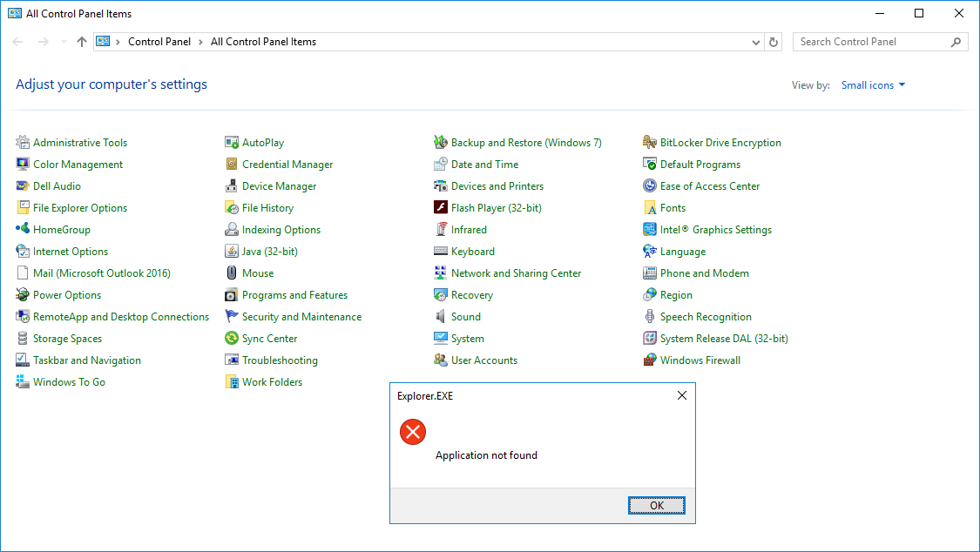Open the Flash Player (32-bit) settings

click(496, 207)
